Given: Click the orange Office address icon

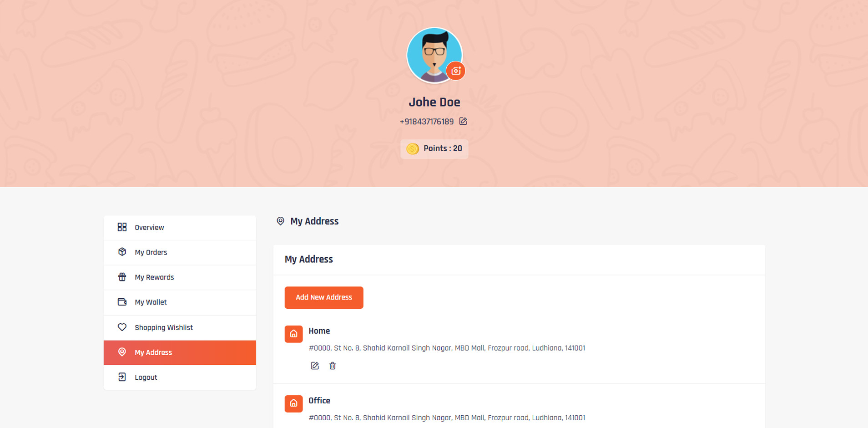Looking at the screenshot, I should pos(293,403).
